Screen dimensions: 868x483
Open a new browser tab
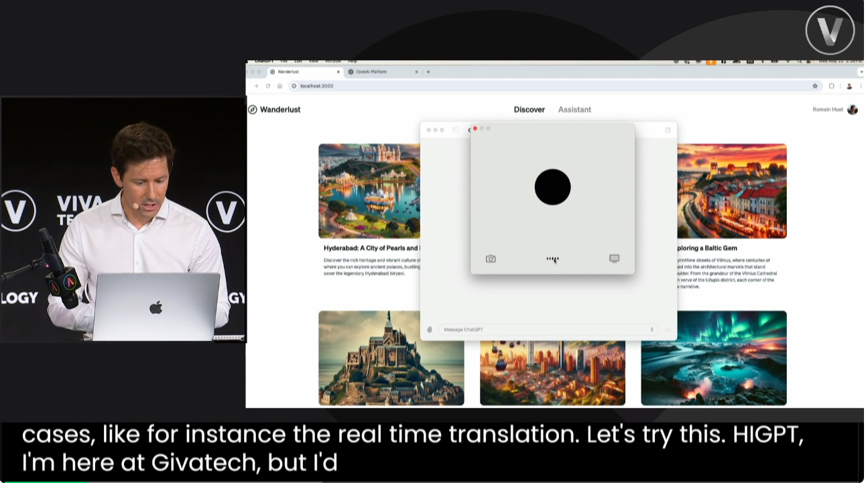(x=428, y=72)
